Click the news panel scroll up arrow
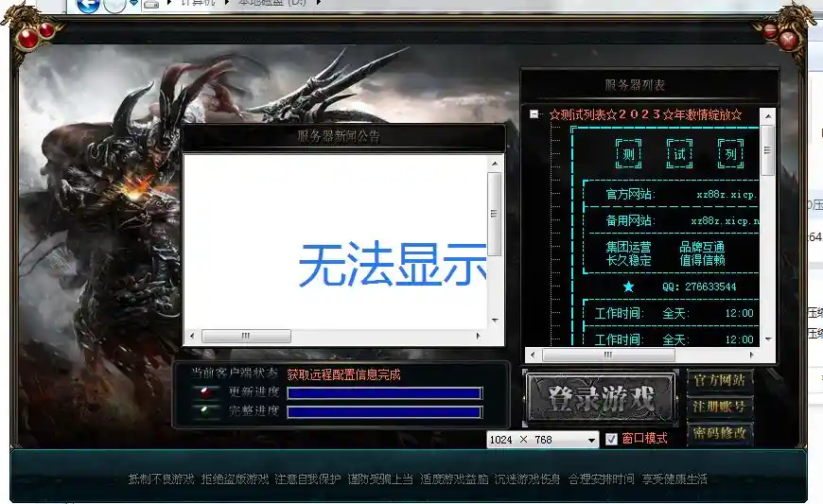823x504 pixels. coord(495,165)
